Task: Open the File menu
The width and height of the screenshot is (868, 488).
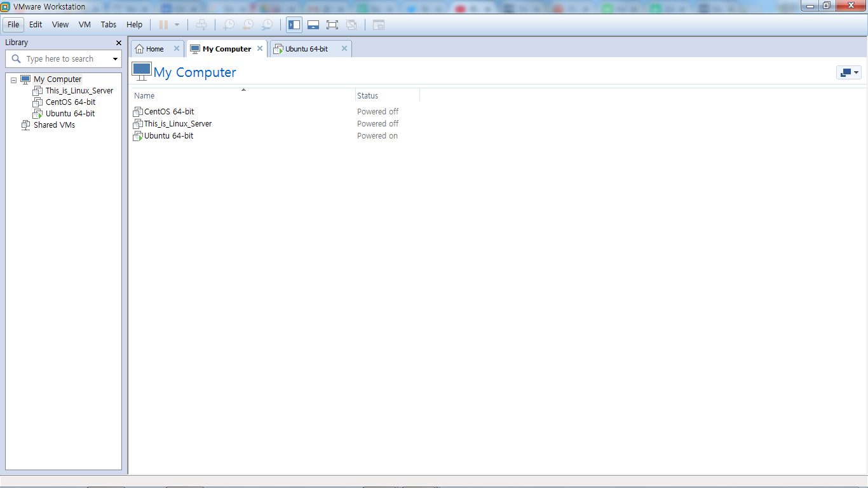Action: pyautogui.click(x=13, y=25)
